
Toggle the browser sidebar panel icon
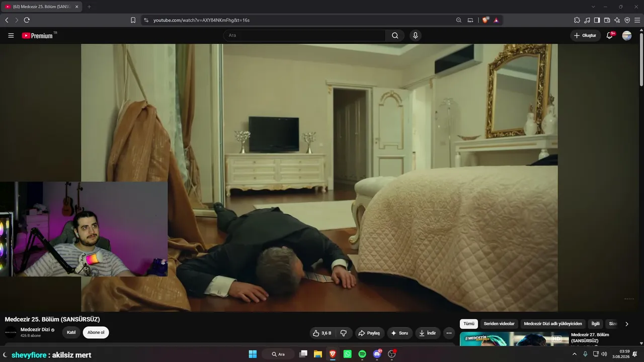597,20
